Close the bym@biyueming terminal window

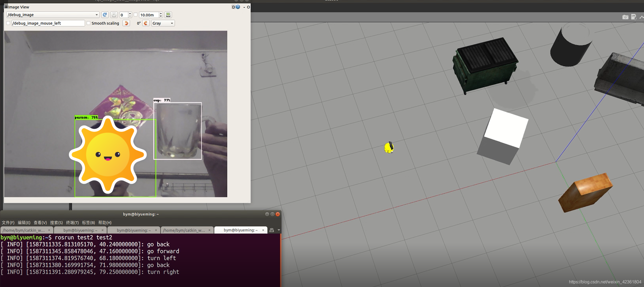click(278, 214)
